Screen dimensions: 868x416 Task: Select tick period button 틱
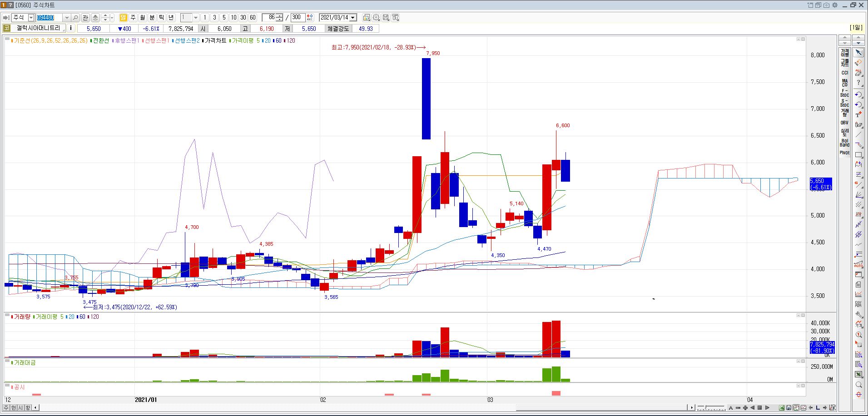tap(162, 18)
